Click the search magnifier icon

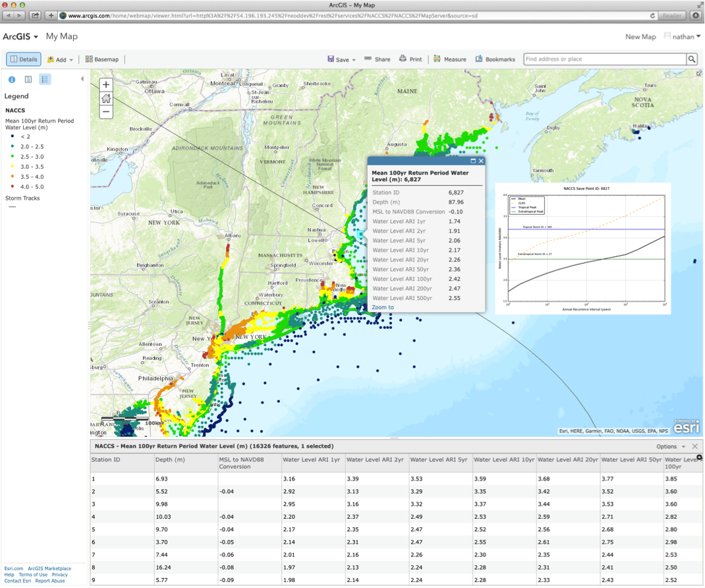pyautogui.click(x=692, y=59)
